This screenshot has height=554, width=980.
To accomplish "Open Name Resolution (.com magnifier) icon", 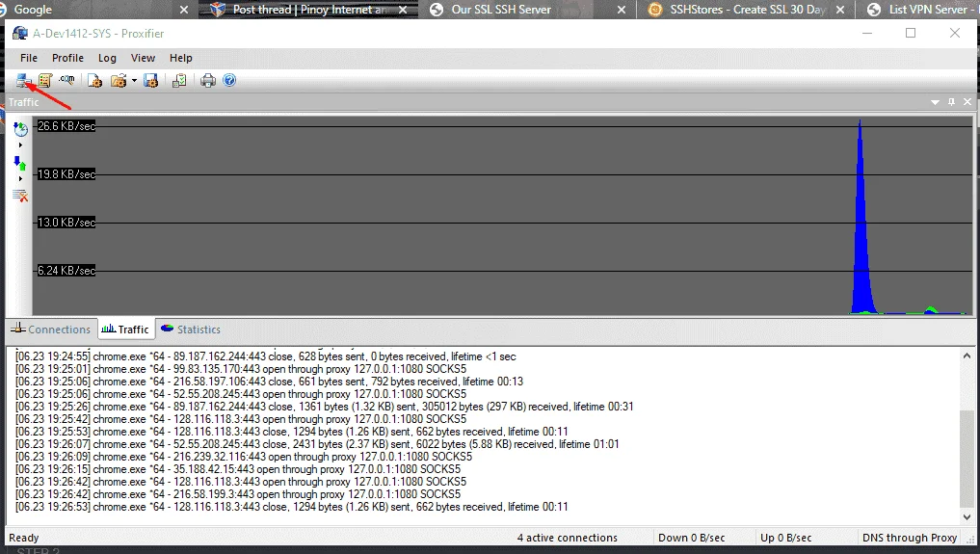I will (x=66, y=81).
